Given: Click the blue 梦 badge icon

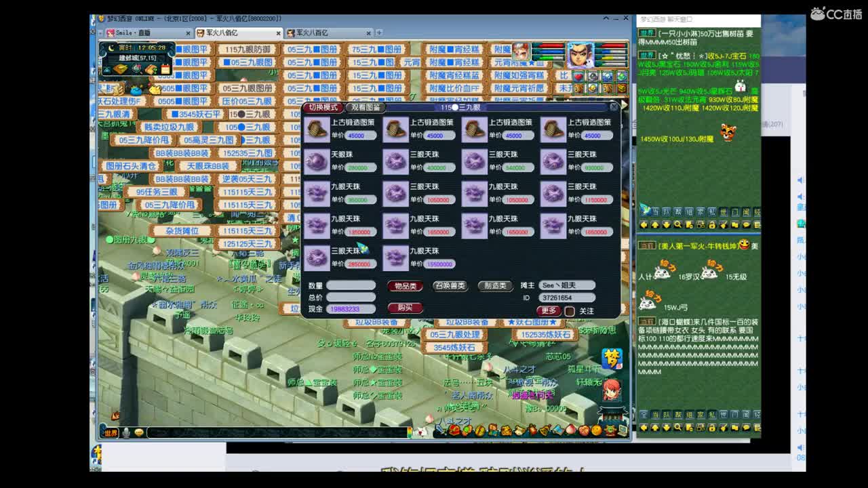Looking at the screenshot, I should tap(612, 359).
